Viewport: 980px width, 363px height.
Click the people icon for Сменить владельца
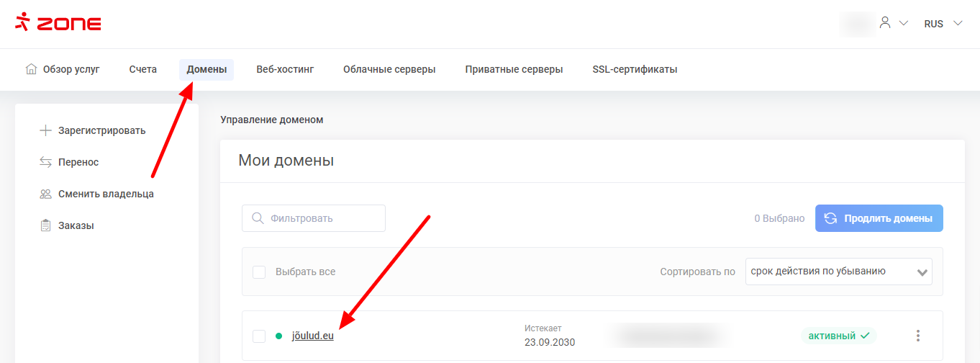coord(45,194)
